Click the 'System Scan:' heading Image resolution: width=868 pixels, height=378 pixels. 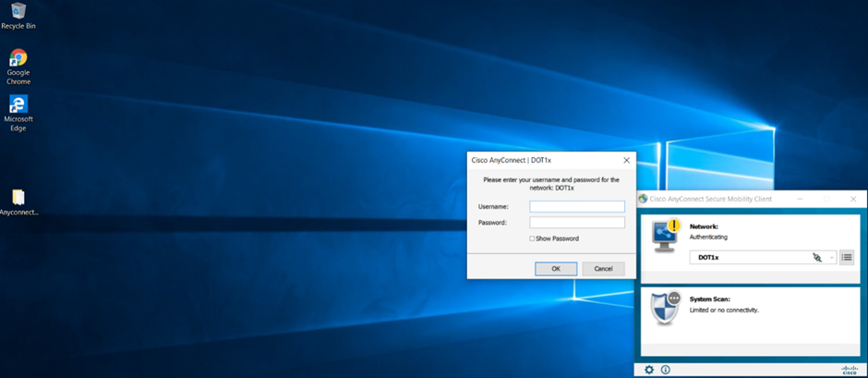[x=710, y=299]
